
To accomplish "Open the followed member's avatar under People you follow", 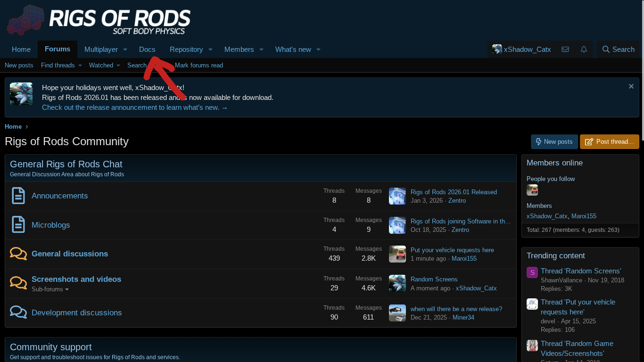I will pos(532,190).
